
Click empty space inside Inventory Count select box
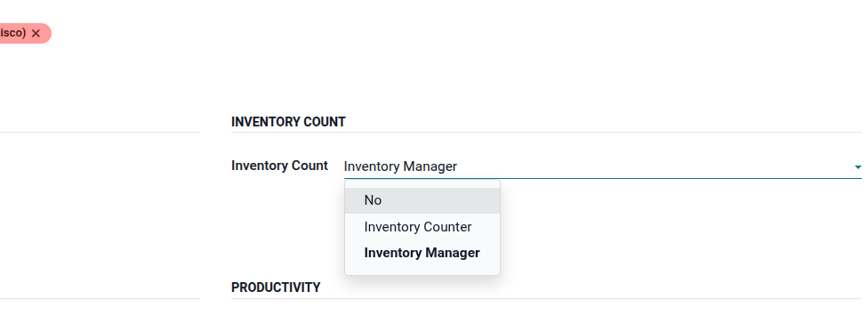pos(653,166)
